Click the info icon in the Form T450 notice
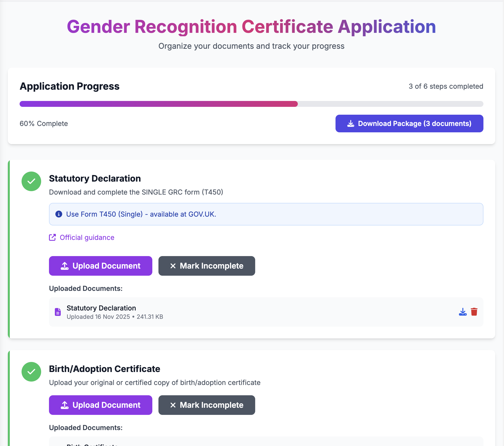 [59, 214]
